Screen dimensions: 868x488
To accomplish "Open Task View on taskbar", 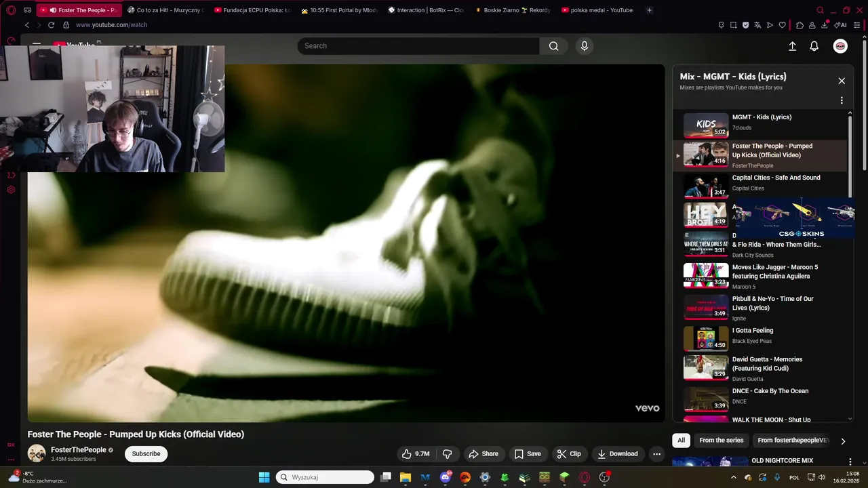I will click(386, 477).
